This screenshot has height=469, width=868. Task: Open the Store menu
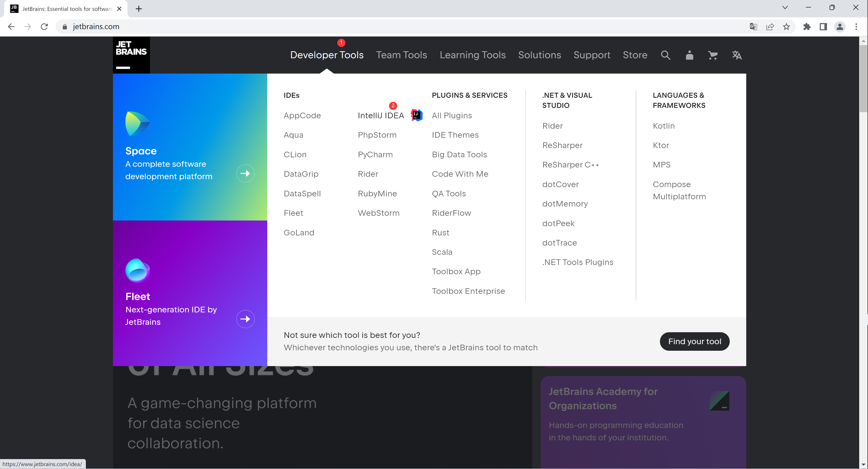[x=635, y=55]
